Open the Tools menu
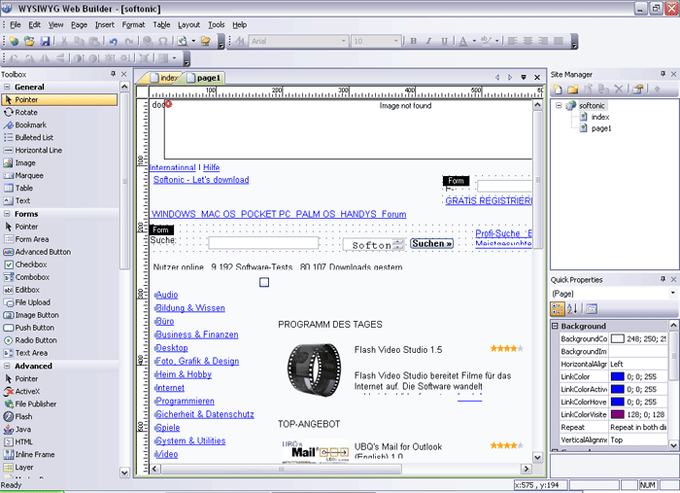The image size is (680, 493). click(x=216, y=25)
